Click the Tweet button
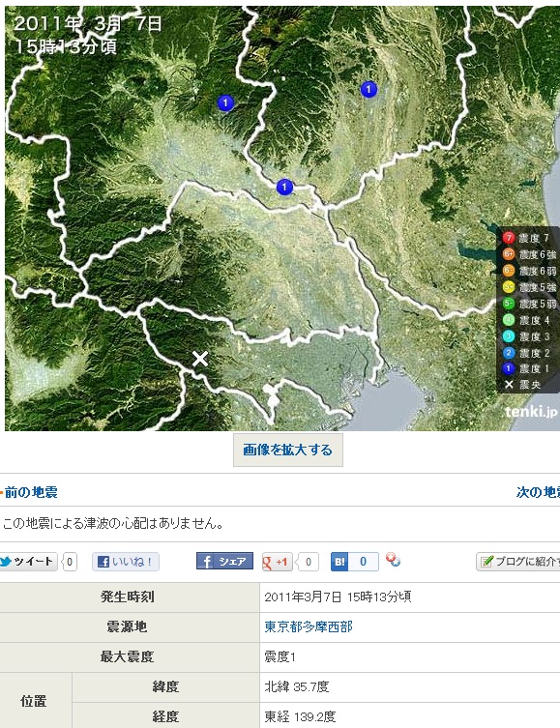 pos(28,562)
